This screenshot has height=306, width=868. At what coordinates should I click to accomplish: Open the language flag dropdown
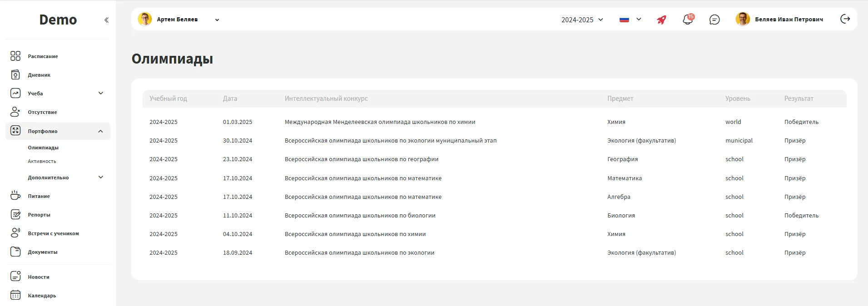pos(630,20)
